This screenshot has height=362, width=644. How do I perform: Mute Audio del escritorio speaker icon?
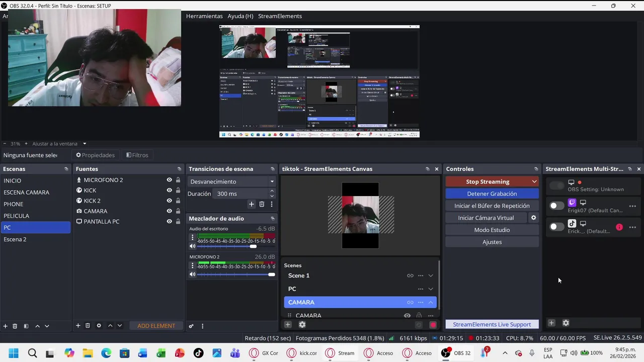coord(192,246)
